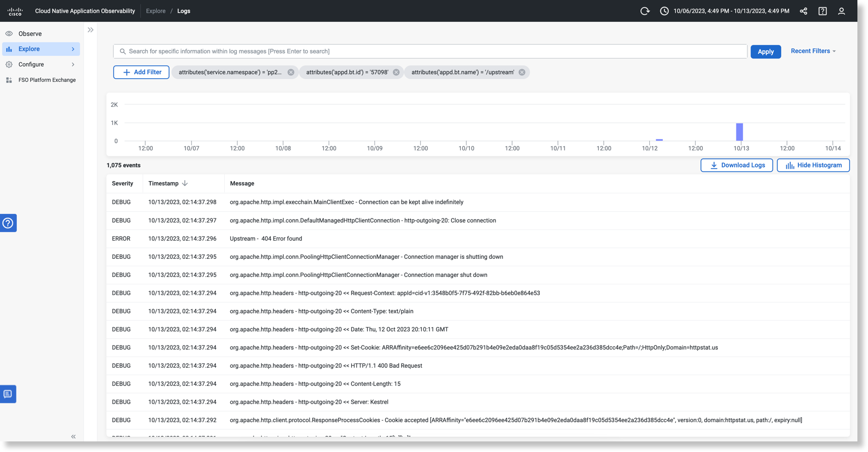The height and width of the screenshot is (452, 868).
Task: Remove the service.namespace filter chip
Action: [x=291, y=72]
